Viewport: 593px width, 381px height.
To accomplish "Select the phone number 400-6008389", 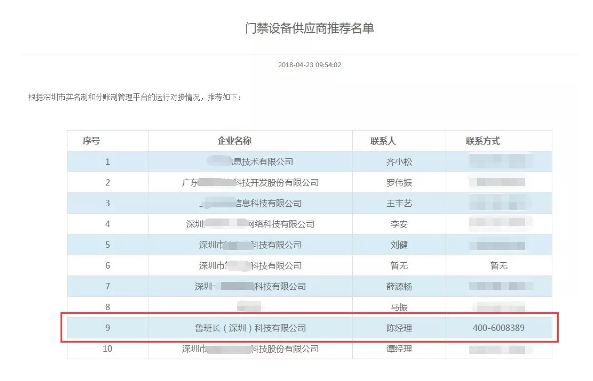I will [x=498, y=328].
